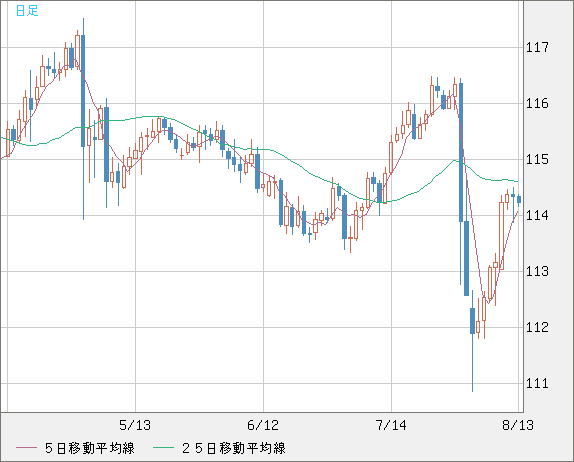
Task: Click the 8/13 date axis label
Action: pos(518,425)
